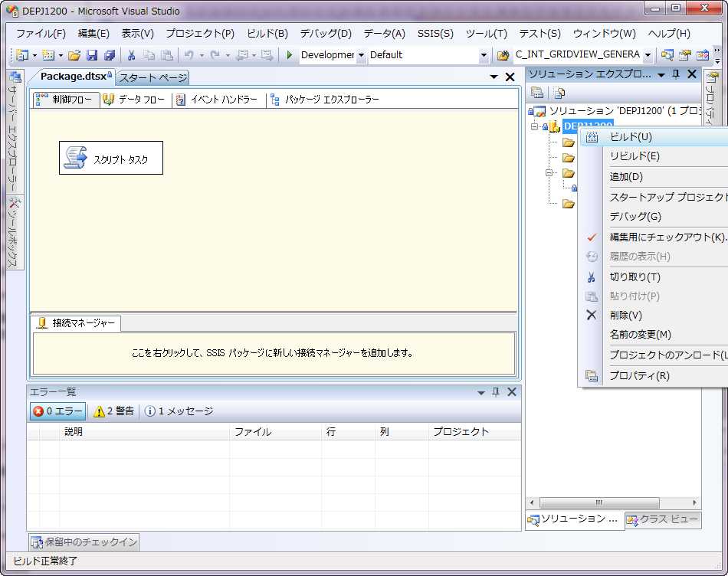The image size is (728, 576).
Task: Open the Server Explorer side tab
Action: click(14, 132)
